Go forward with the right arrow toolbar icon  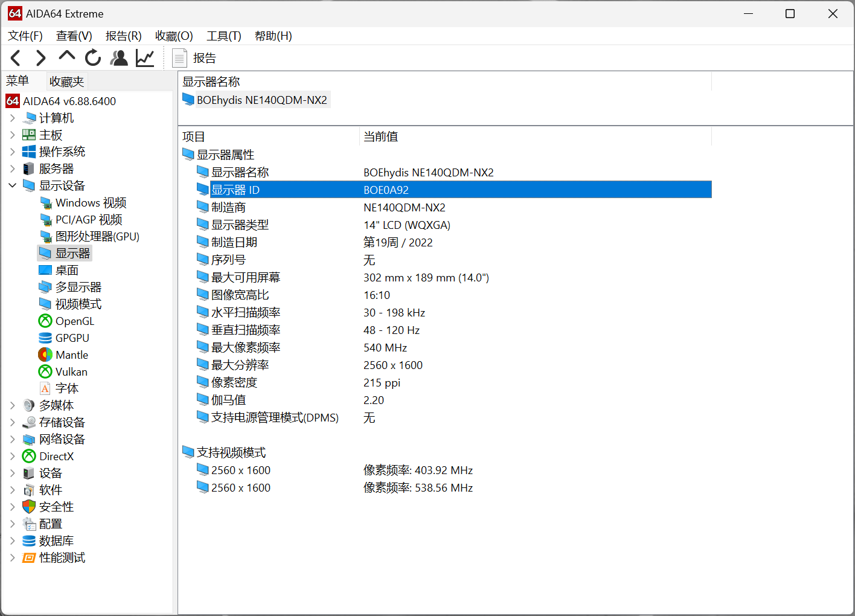tap(40, 58)
